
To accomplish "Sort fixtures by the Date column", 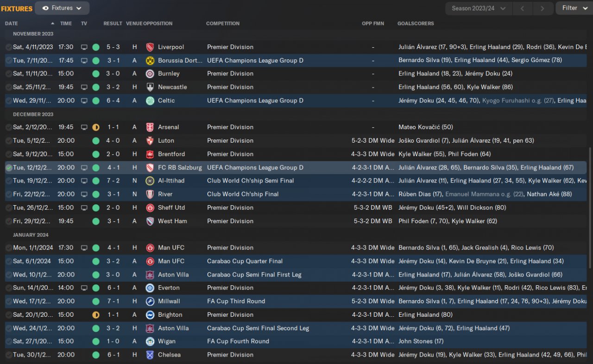I will pyautogui.click(x=12, y=24).
